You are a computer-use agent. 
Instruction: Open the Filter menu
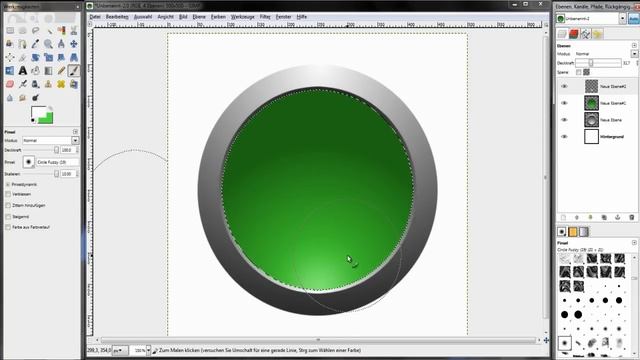[x=265, y=17]
